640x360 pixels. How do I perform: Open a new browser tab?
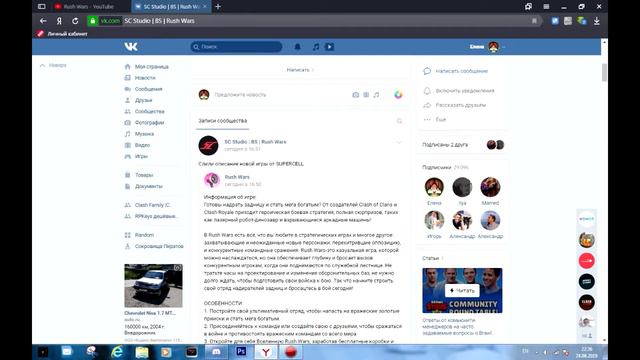(x=218, y=7)
